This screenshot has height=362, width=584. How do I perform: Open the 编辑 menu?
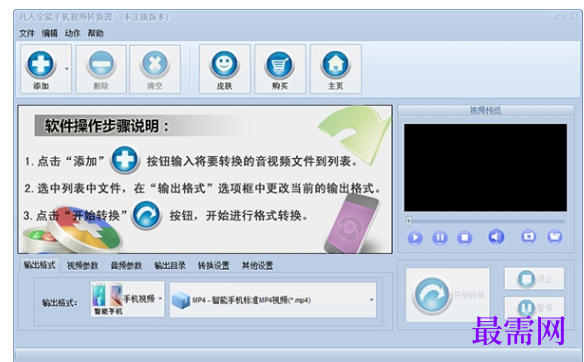click(x=50, y=34)
